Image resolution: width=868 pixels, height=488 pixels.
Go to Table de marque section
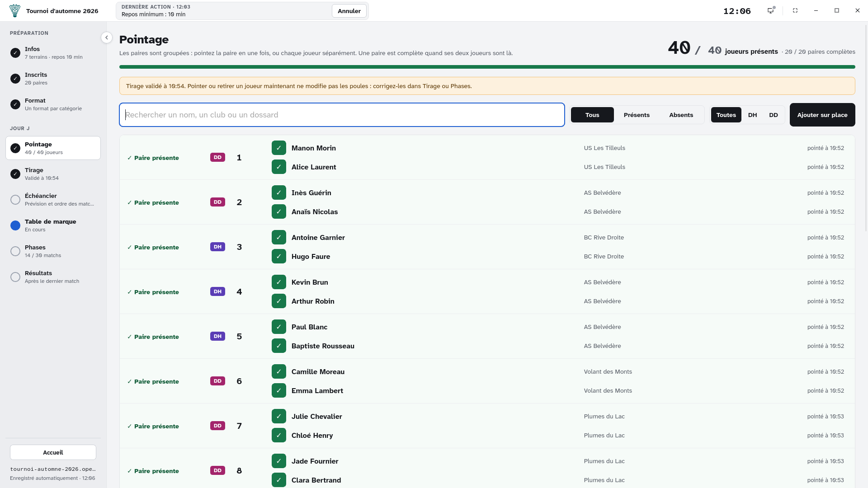click(53, 225)
